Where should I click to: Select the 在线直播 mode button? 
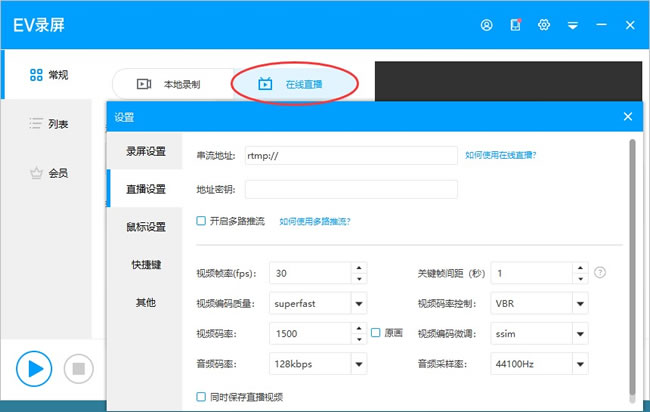[x=294, y=84]
